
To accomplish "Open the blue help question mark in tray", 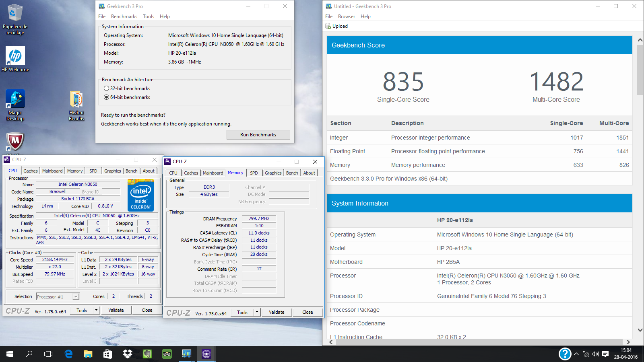I will point(565,354).
